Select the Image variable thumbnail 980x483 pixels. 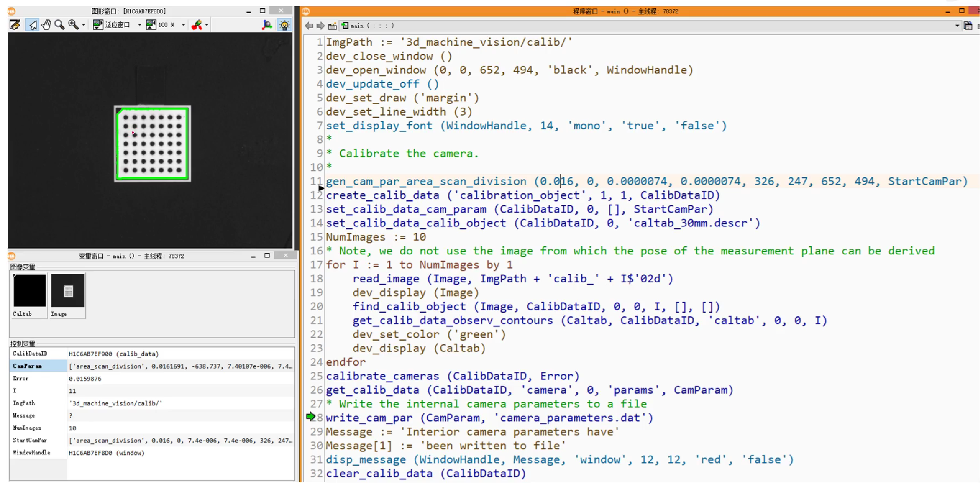click(68, 291)
